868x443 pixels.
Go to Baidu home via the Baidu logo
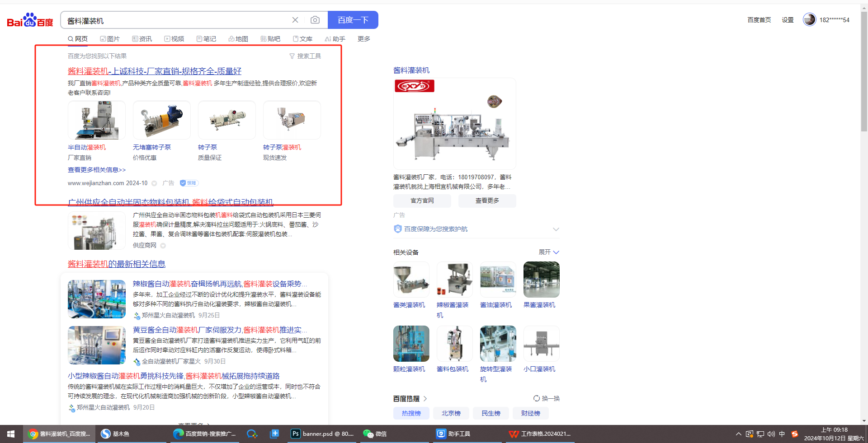30,20
